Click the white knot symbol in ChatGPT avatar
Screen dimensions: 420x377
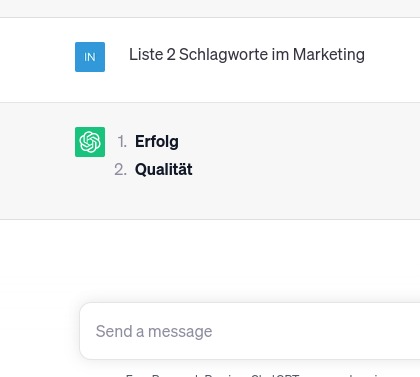(x=90, y=142)
